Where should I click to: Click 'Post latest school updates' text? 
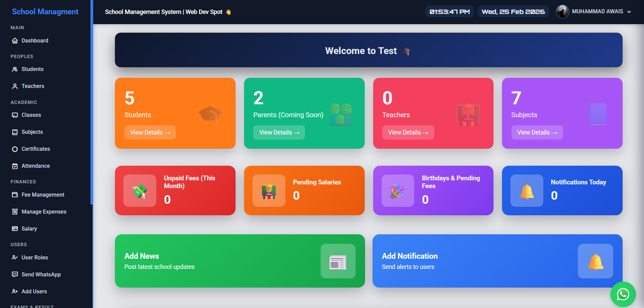tap(159, 267)
